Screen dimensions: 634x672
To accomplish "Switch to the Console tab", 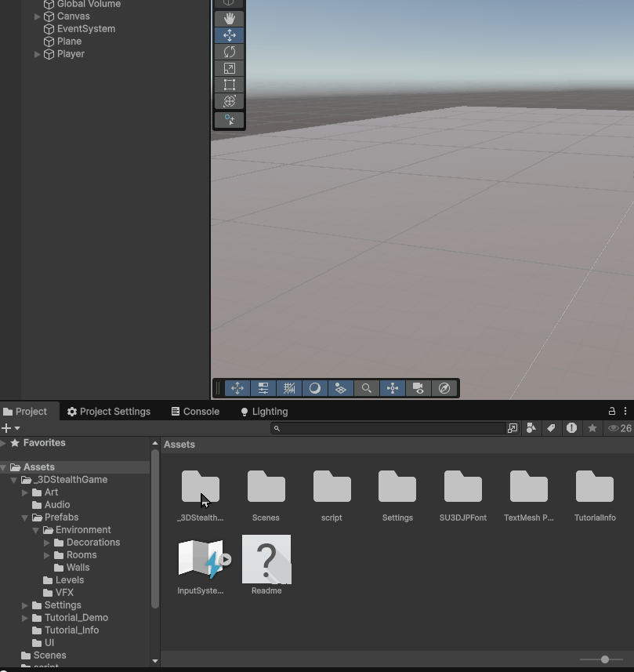I will click(x=195, y=412).
